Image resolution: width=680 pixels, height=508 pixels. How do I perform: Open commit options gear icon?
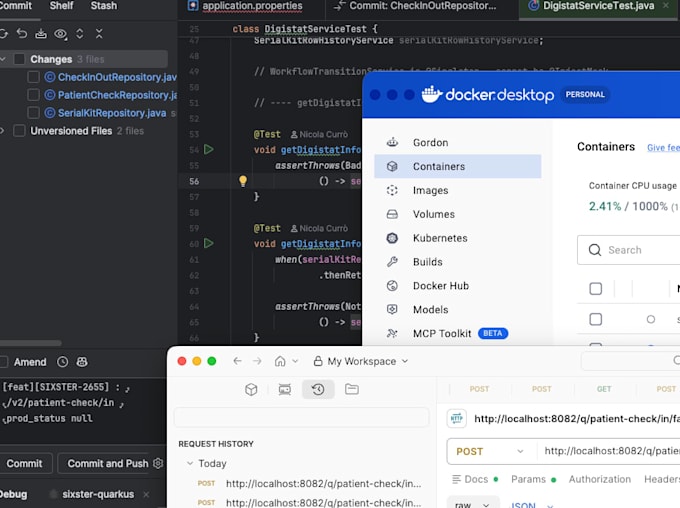(x=158, y=463)
